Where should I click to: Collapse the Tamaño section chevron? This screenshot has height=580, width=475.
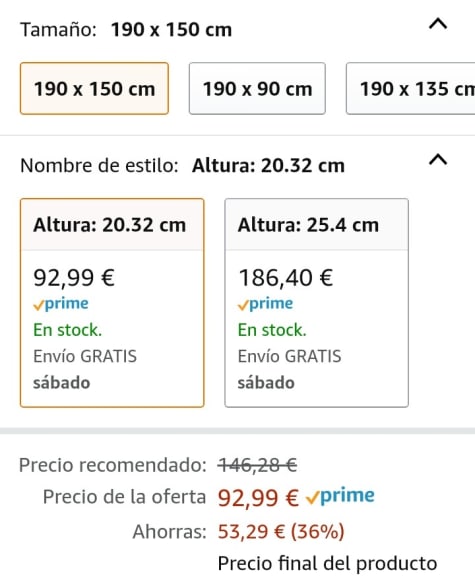pos(438,24)
